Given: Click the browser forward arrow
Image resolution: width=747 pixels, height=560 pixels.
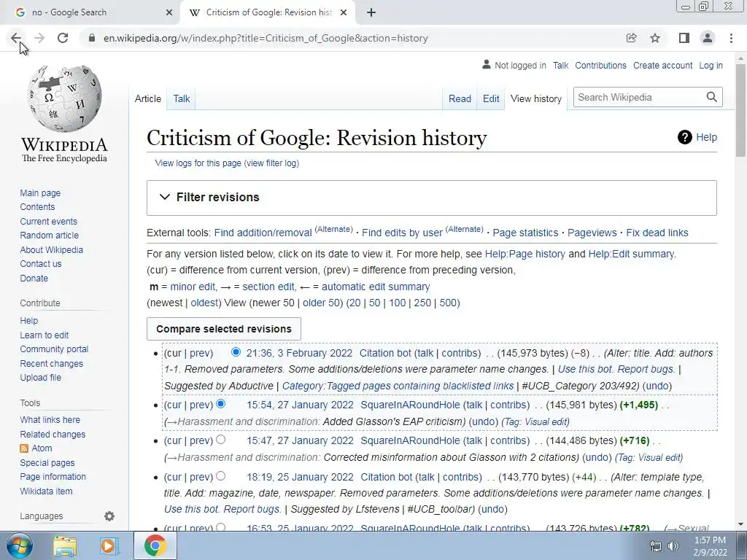Looking at the screenshot, I should point(39,38).
